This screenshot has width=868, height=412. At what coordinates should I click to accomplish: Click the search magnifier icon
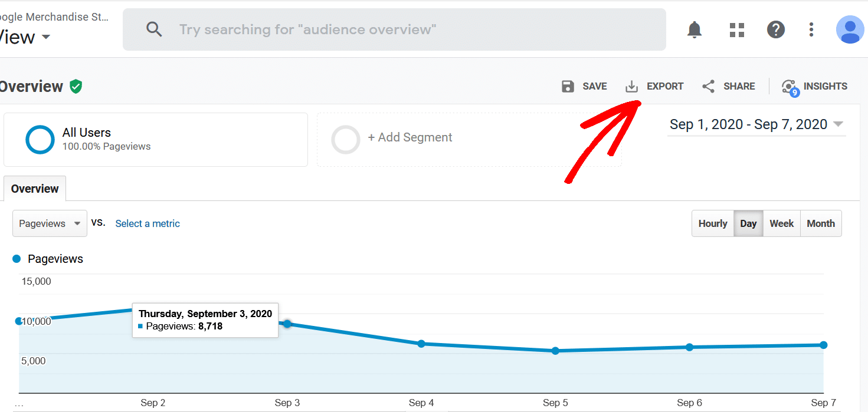pos(154,29)
